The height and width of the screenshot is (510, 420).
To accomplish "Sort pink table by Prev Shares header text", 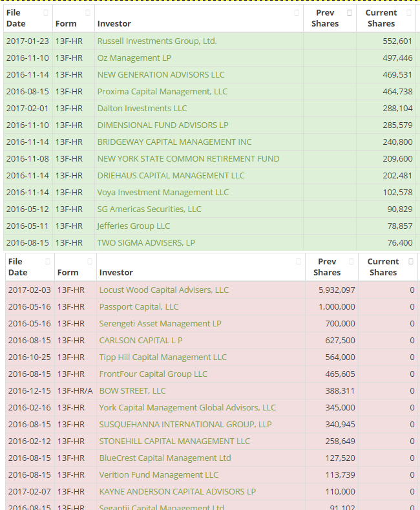I will click(x=327, y=267).
